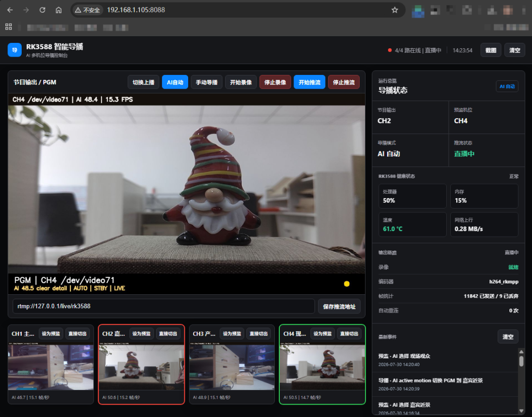Cut directly to CH4 with 直接切出
The height and width of the screenshot is (417, 532).
click(349, 334)
